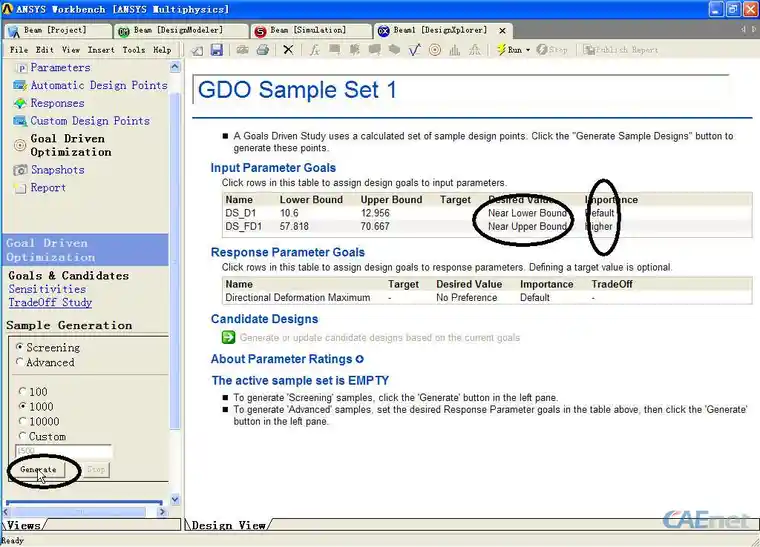Click the fx function icon
Screen dimensions: 760x547
click(315, 50)
